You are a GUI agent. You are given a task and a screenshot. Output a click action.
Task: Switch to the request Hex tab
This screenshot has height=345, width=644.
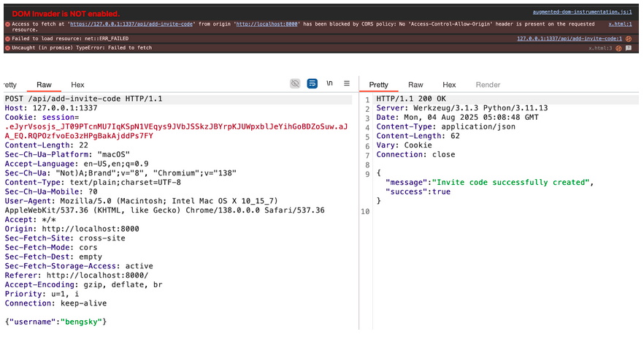coord(77,85)
